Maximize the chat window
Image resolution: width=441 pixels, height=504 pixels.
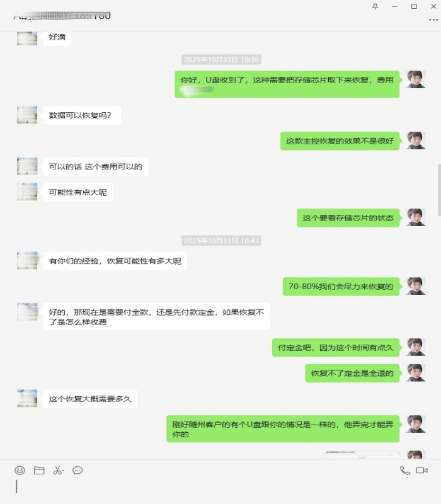coord(414,6)
